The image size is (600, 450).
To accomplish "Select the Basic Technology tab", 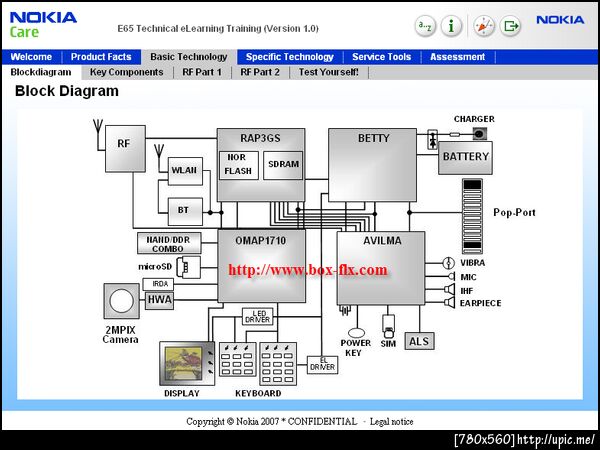I will pyautogui.click(x=189, y=57).
